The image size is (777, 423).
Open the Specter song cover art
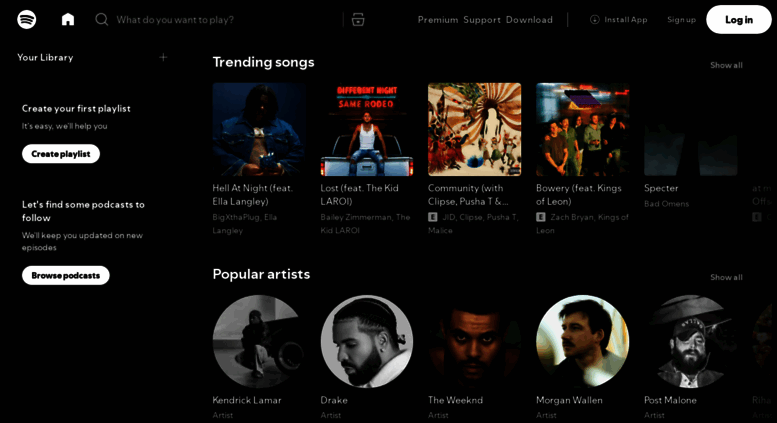pyautogui.click(x=691, y=129)
